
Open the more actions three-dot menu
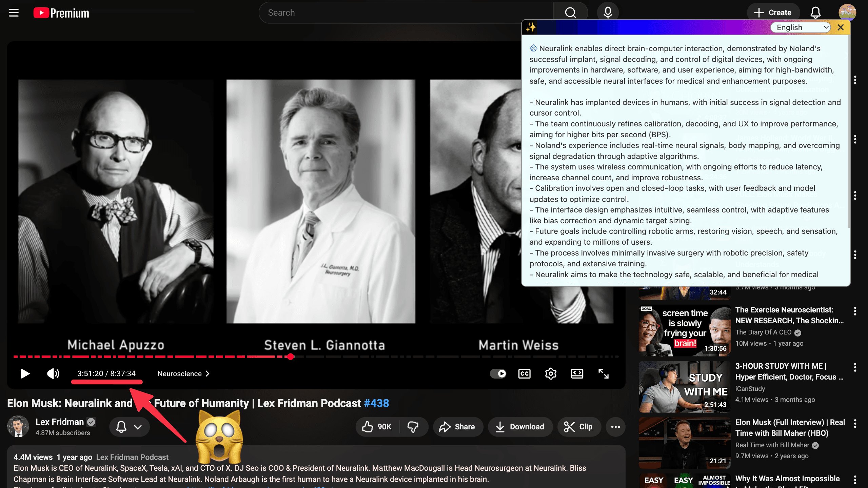tap(616, 427)
